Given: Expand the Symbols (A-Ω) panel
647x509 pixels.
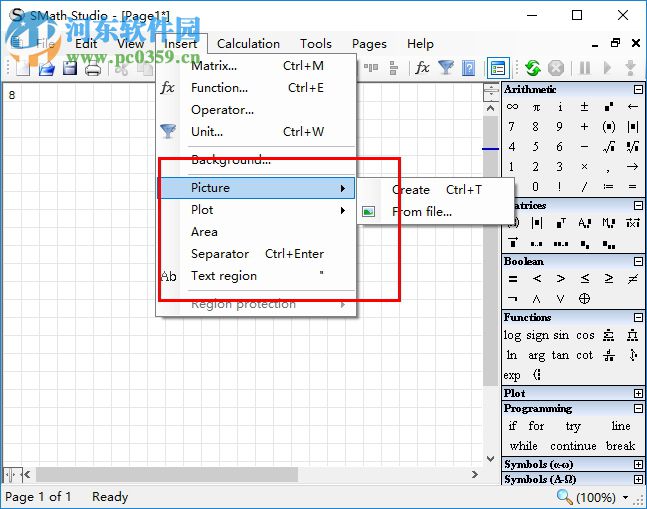Looking at the screenshot, I should [638, 479].
